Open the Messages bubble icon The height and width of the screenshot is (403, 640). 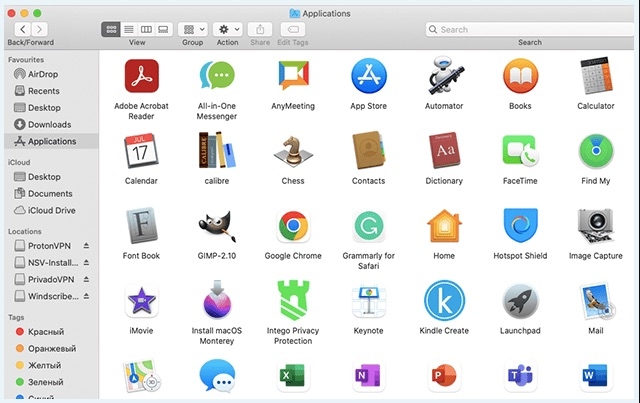[217, 376]
